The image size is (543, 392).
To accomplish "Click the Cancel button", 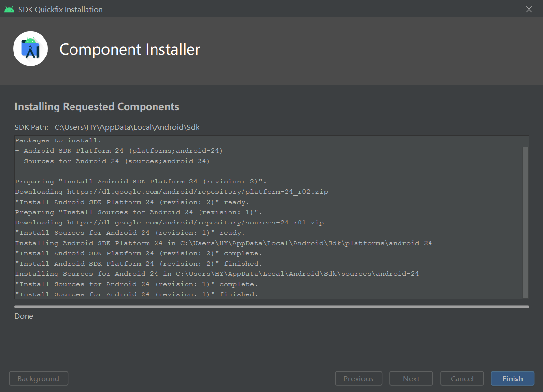I will (x=462, y=378).
